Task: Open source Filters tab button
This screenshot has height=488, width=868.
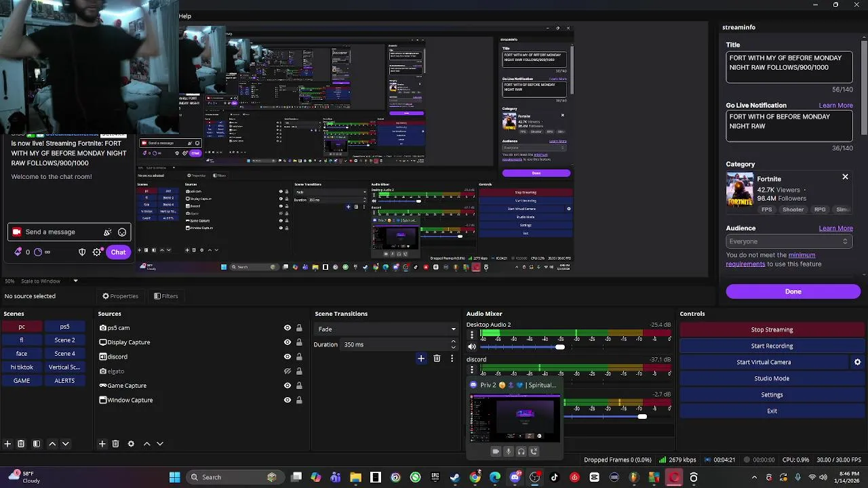Action: 165,296
